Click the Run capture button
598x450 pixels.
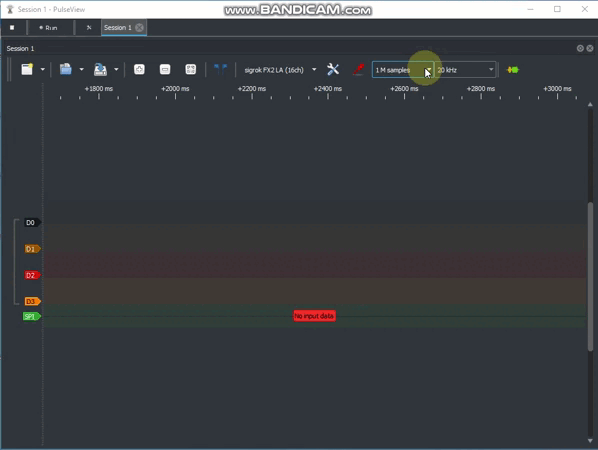pos(48,28)
